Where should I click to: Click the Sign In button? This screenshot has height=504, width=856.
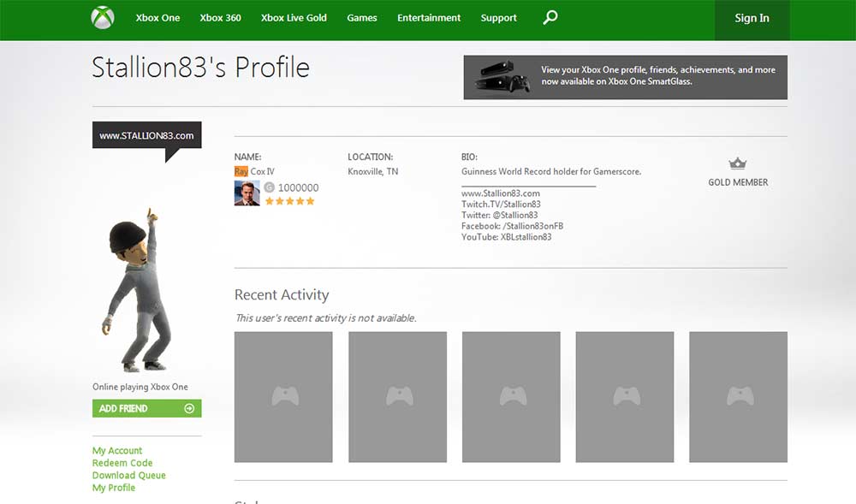pyautogui.click(x=752, y=21)
